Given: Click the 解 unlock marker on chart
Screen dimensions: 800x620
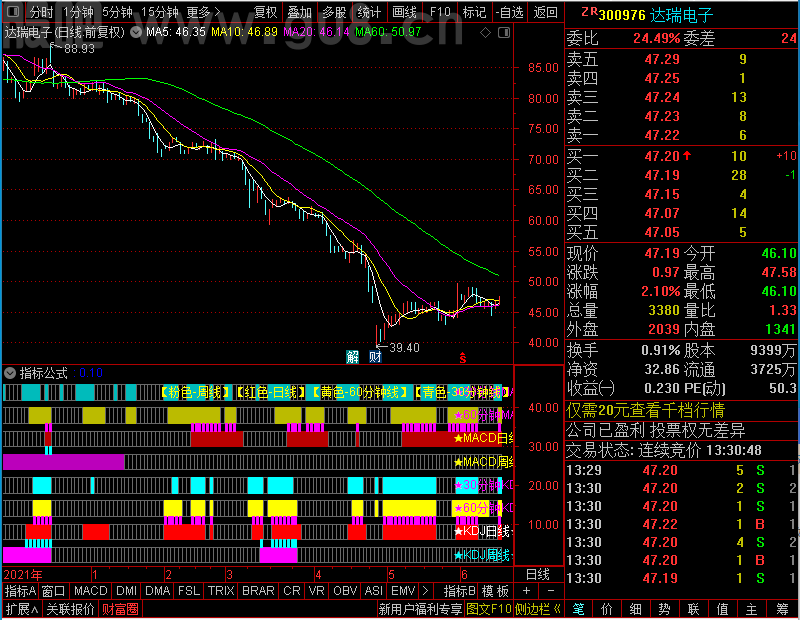Looking at the screenshot, I should tap(353, 356).
